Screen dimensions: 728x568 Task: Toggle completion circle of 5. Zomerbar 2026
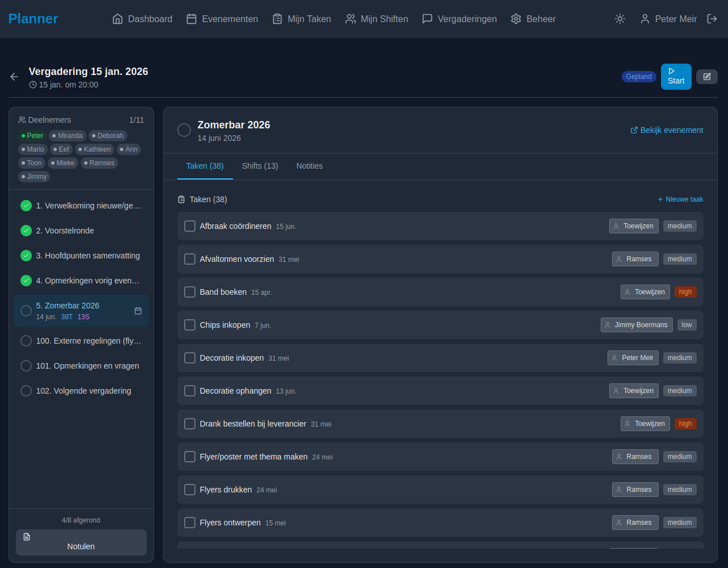tap(26, 311)
